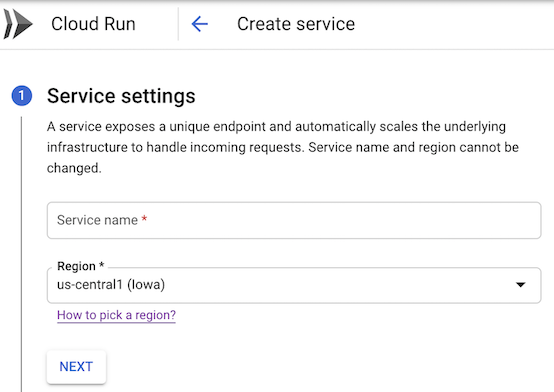Go back using the blue arrow

[x=200, y=24]
